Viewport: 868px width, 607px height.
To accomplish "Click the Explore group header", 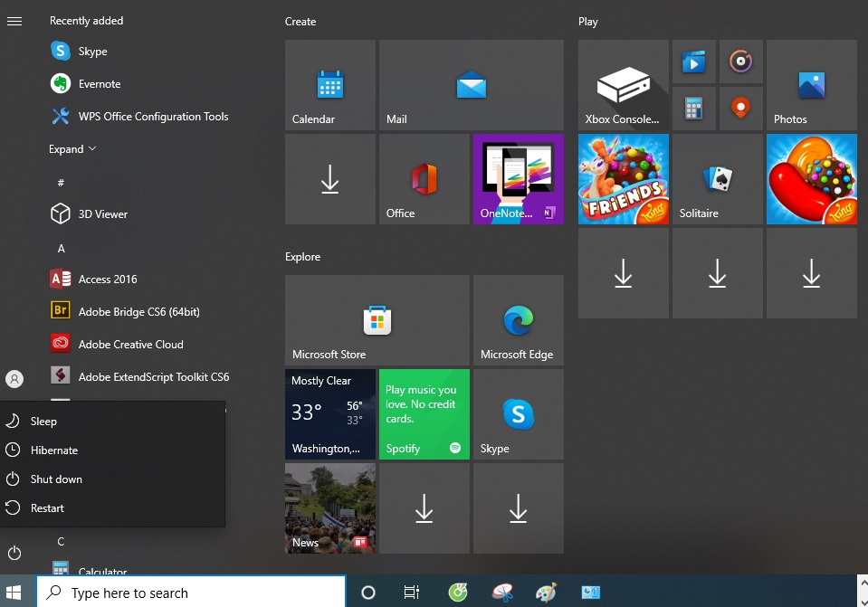I will (303, 257).
